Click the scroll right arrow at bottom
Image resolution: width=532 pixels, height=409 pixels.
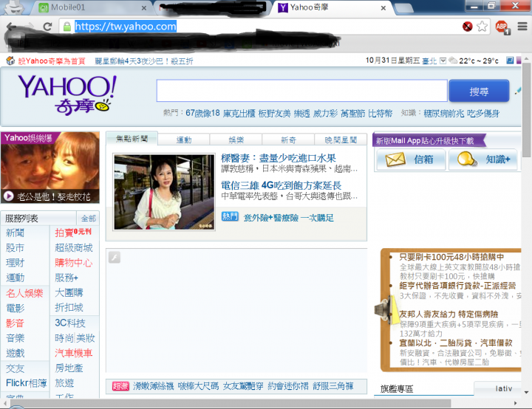516,403
